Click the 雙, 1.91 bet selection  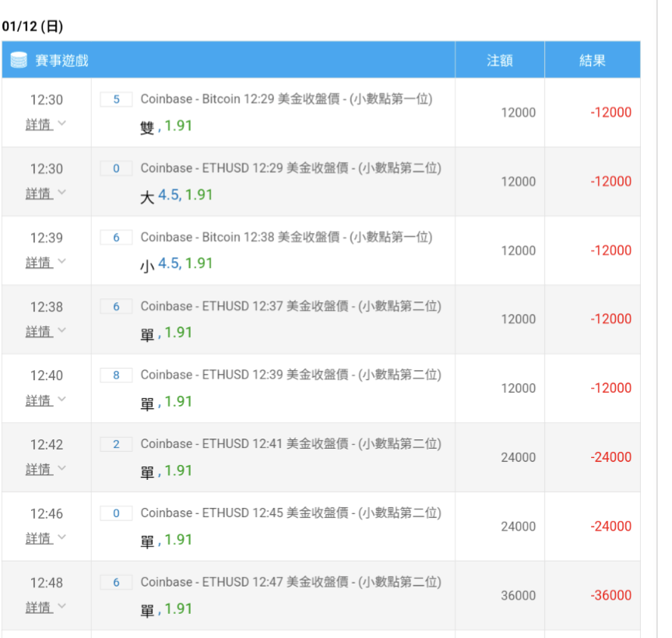click(167, 126)
